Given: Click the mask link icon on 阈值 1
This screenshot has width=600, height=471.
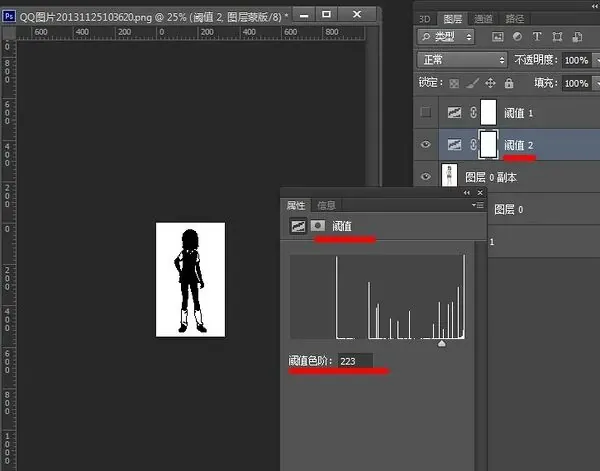Looking at the screenshot, I should pos(473,112).
